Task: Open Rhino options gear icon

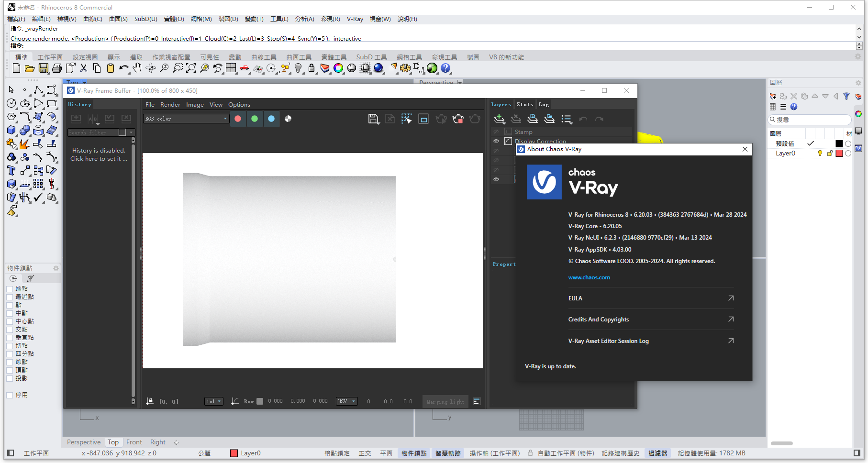Action: click(x=405, y=68)
